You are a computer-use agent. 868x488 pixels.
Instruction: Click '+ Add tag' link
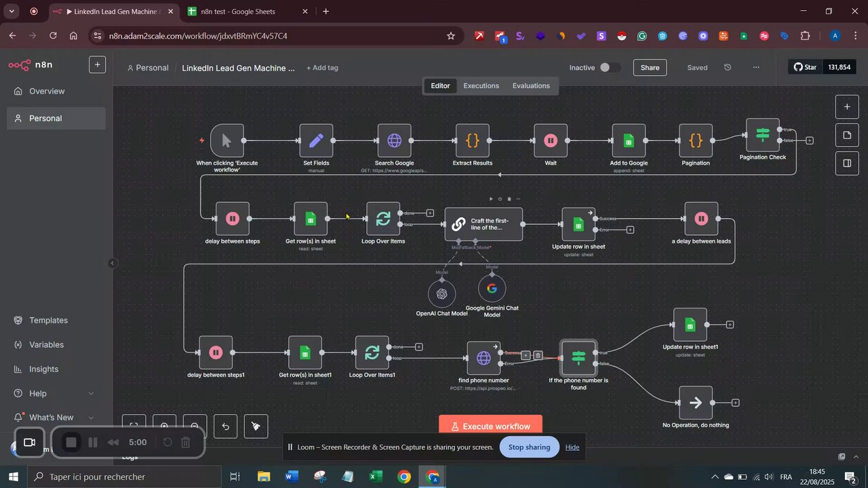click(x=322, y=68)
